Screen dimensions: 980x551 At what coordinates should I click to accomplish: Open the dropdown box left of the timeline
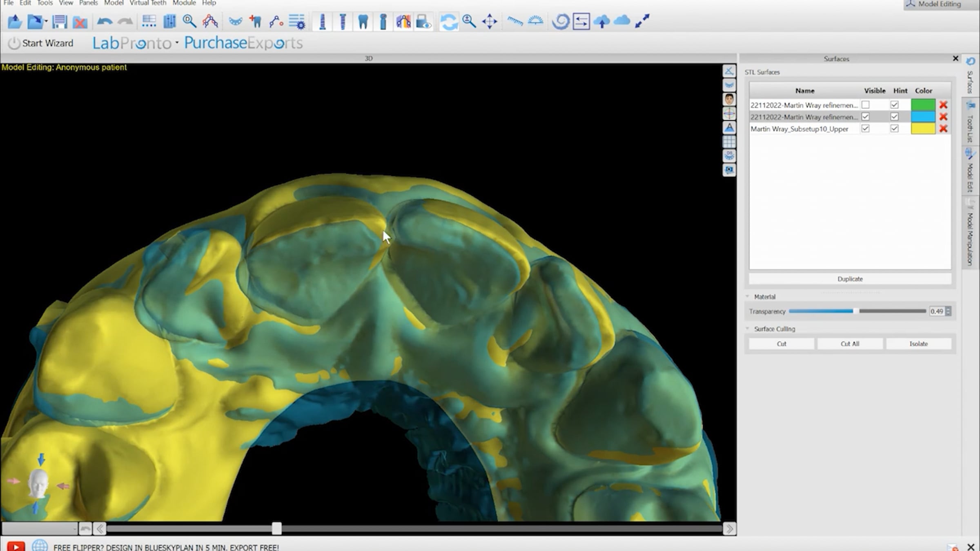click(40, 529)
